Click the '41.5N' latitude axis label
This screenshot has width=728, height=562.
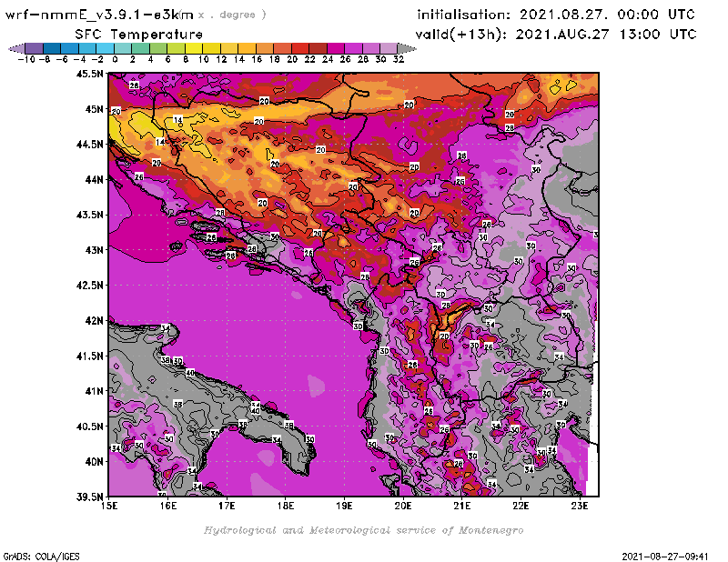89,356
